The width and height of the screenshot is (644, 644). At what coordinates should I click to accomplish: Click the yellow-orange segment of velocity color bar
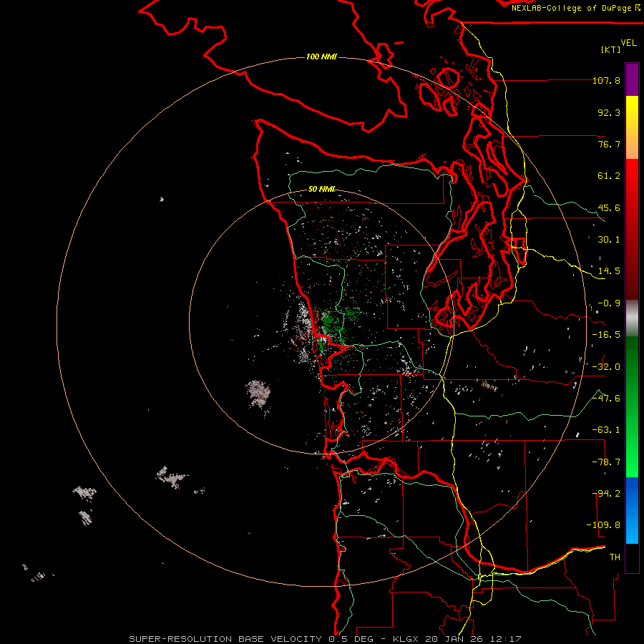coord(632,127)
